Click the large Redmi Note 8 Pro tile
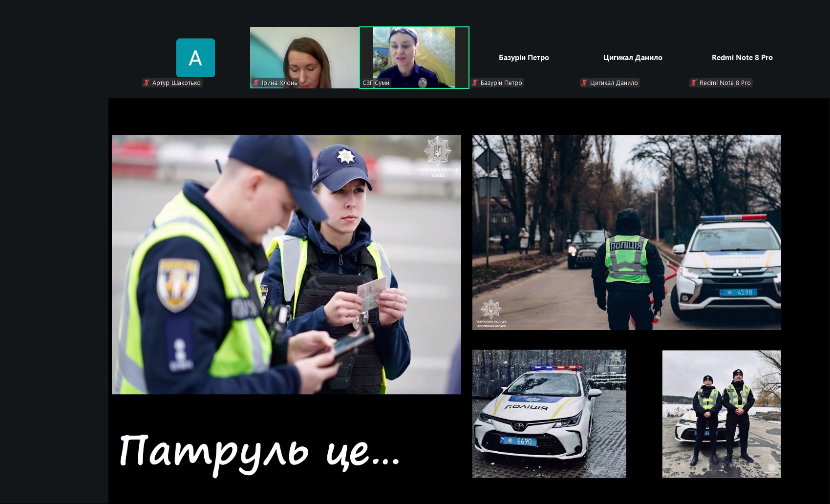The width and height of the screenshot is (830, 504). [742, 58]
